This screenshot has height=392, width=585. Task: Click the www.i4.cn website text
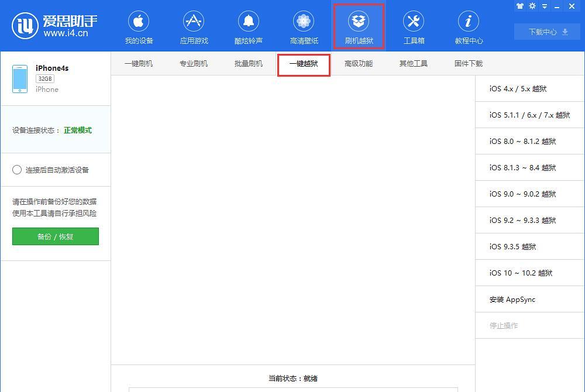(66, 33)
